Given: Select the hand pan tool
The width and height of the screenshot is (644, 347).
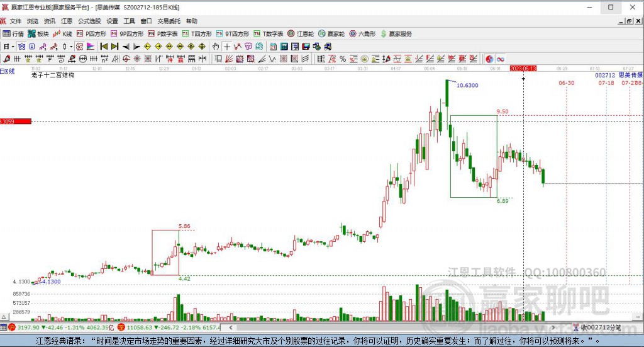Looking at the screenshot, I should (x=216, y=47).
